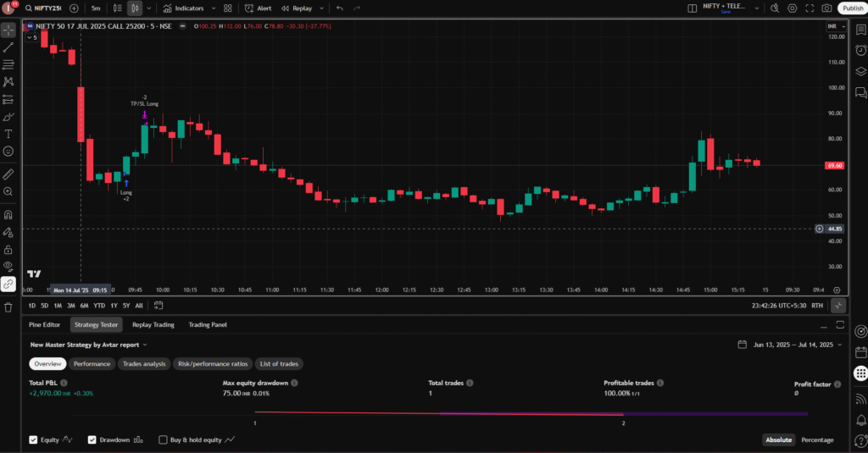Select the Trades analysis tab
The height and width of the screenshot is (453, 868).
(x=144, y=364)
